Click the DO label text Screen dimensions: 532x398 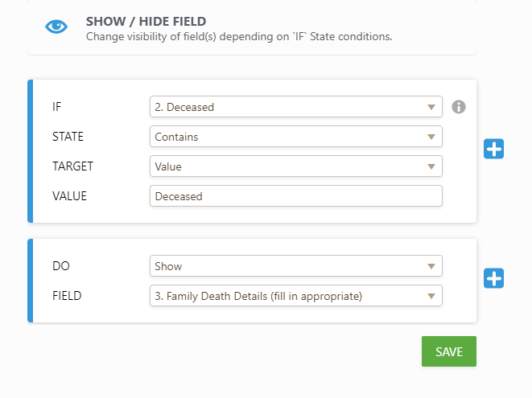60,266
